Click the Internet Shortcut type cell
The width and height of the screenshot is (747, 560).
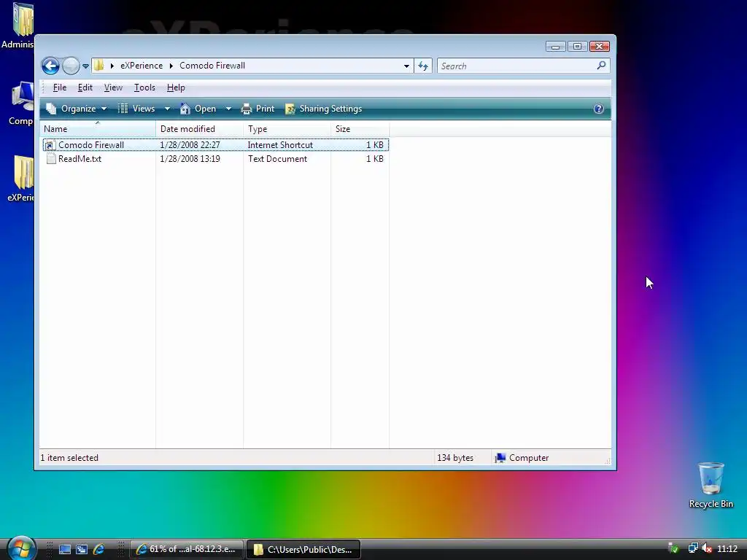point(280,145)
